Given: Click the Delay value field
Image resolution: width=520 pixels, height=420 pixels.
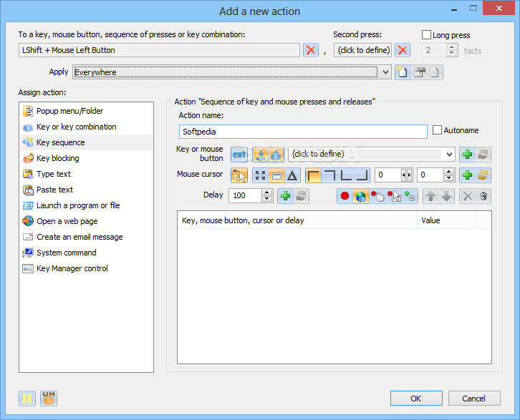Looking at the screenshot, I should (246, 196).
